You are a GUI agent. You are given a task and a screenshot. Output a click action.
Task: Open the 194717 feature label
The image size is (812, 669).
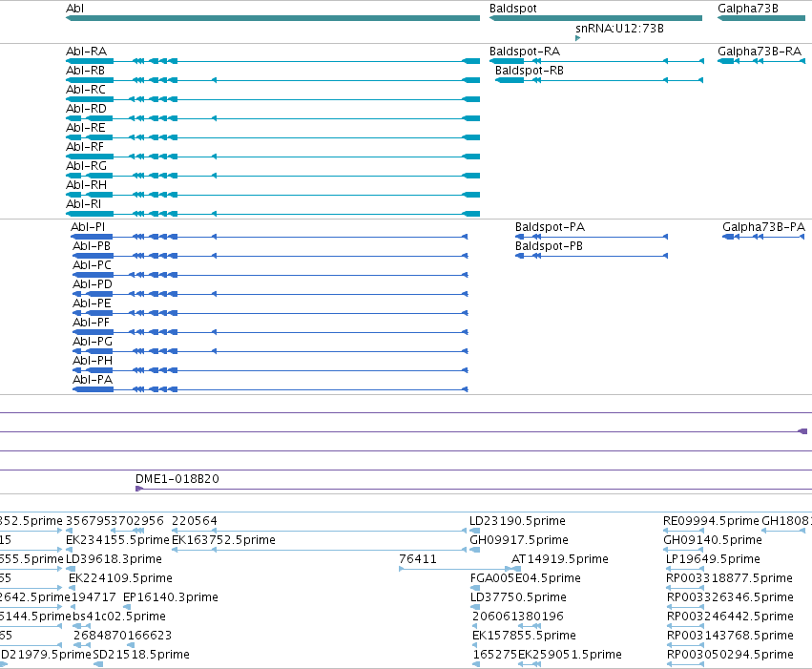(x=94, y=597)
